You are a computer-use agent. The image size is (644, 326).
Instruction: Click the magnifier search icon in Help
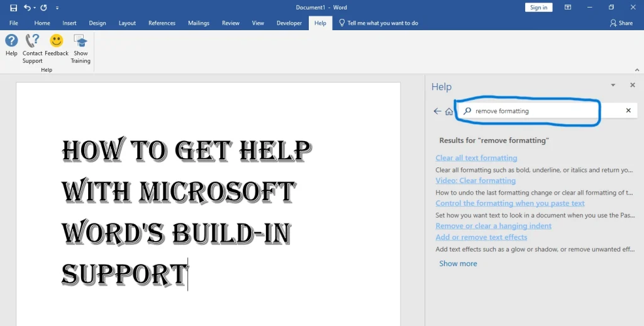pyautogui.click(x=467, y=111)
